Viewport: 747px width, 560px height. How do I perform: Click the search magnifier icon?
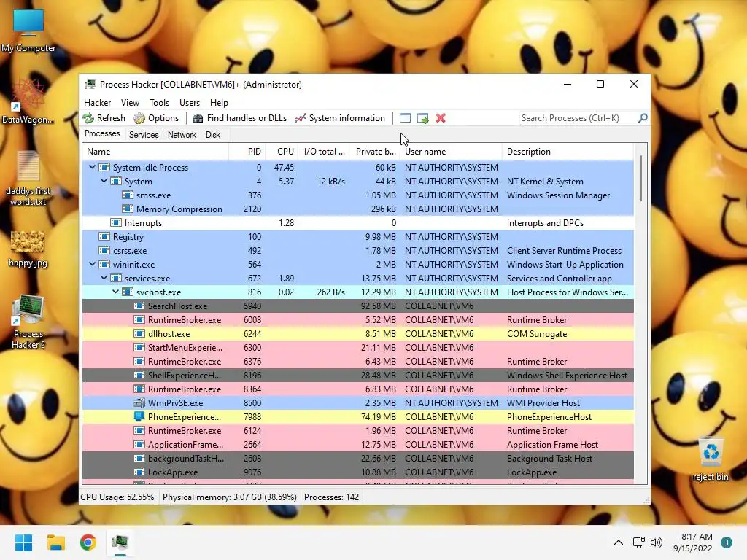coord(643,117)
